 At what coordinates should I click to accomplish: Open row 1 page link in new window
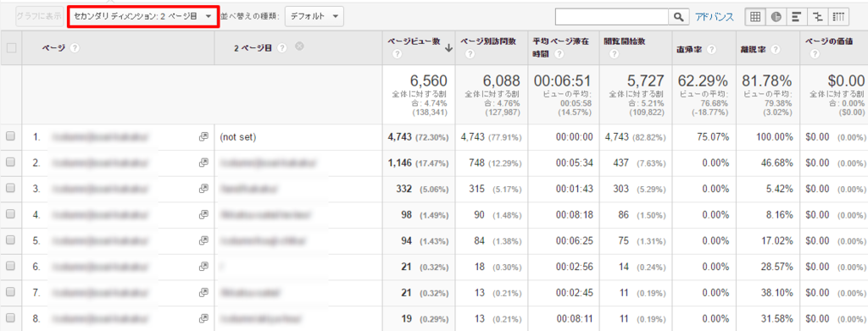pos(203,136)
